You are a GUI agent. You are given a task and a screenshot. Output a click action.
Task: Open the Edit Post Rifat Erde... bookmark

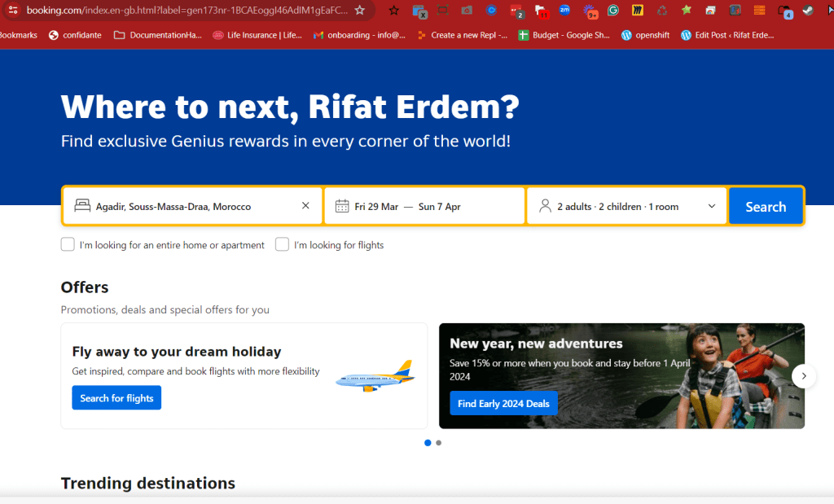727,35
